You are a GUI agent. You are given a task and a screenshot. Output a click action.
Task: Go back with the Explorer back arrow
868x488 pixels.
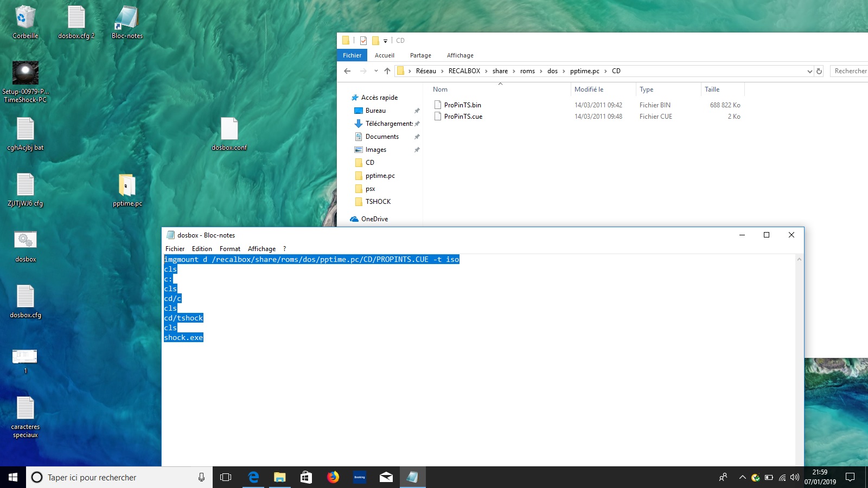[348, 71]
